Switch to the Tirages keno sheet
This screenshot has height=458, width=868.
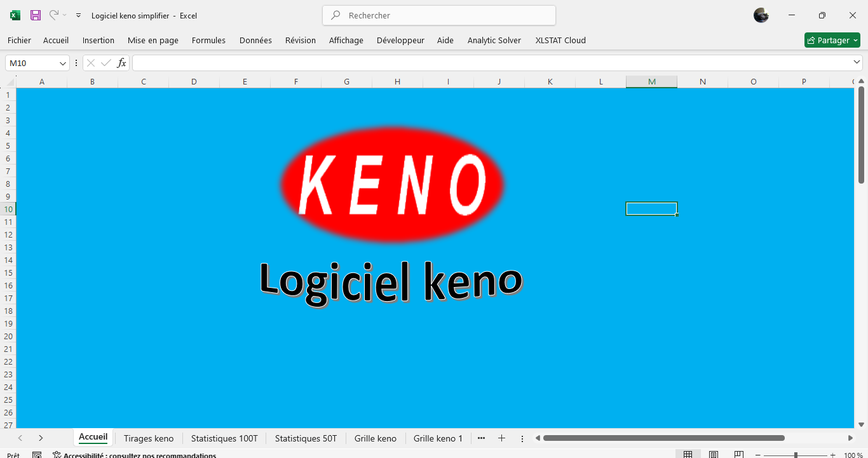(x=149, y=438)
